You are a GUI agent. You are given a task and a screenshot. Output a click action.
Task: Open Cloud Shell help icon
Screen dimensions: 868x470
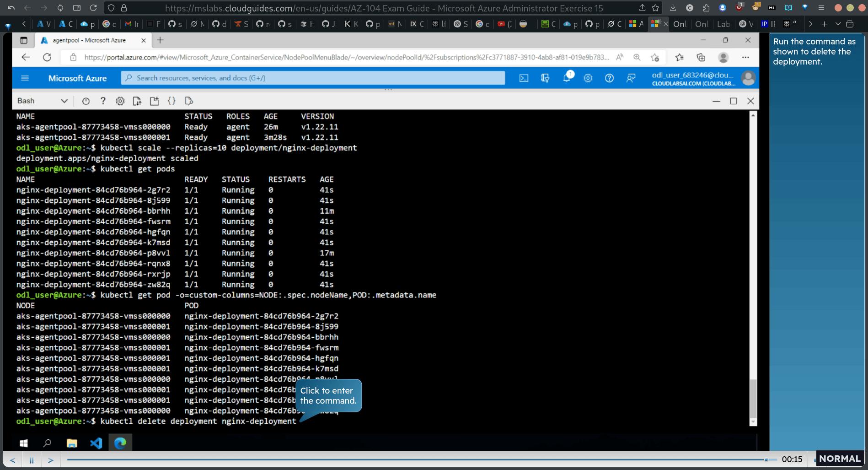point(103,101)
